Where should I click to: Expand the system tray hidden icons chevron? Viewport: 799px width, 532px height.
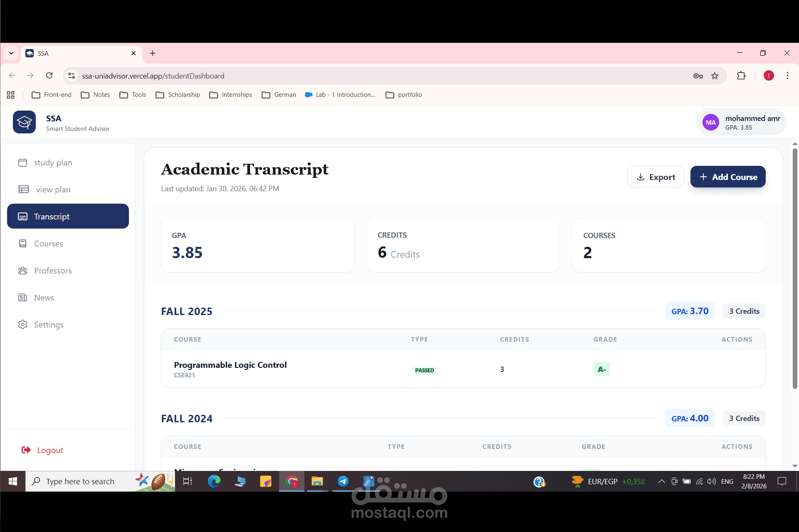[x=661, y=481]
